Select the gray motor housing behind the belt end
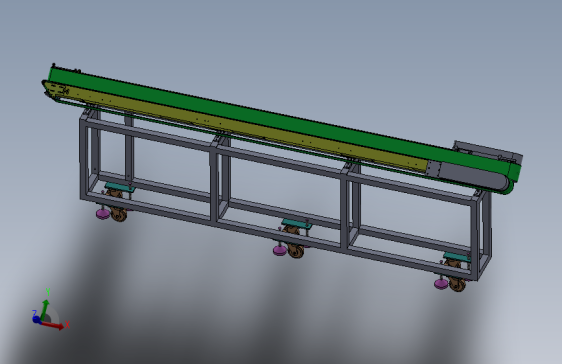 (489, 150)
